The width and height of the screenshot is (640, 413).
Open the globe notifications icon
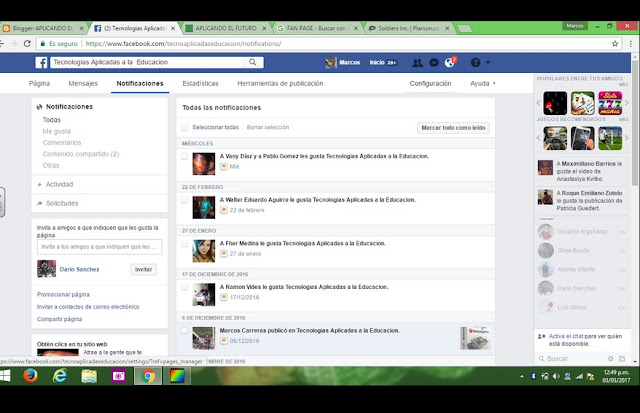pos(449,62)
